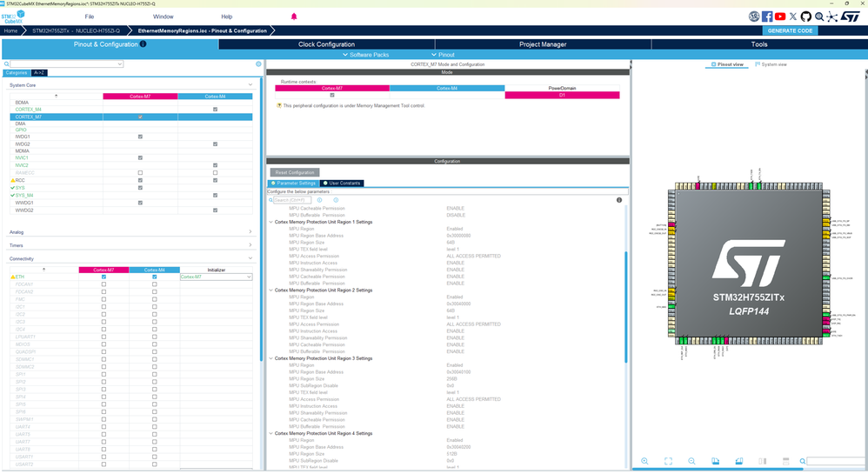Click the magenta D1 PowerDomain cell
Viewport: 868px width, 474px height.
[x=562, y=96]
